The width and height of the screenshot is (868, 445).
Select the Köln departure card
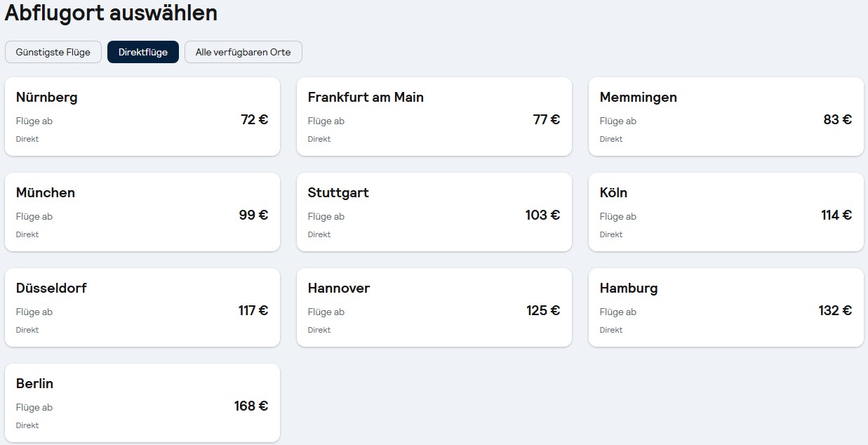coord(726,212)
